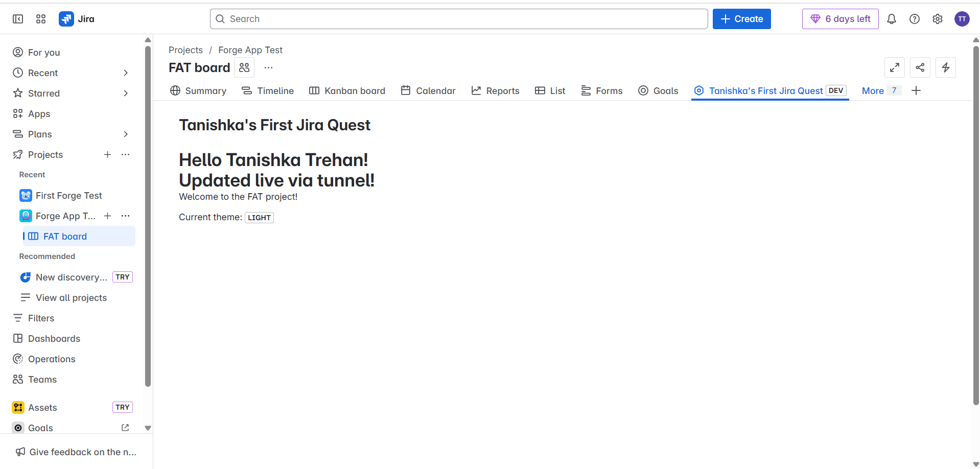
Task: Follow the Forge App Test breadcrumb link
Action: click(x=250, y=50)
